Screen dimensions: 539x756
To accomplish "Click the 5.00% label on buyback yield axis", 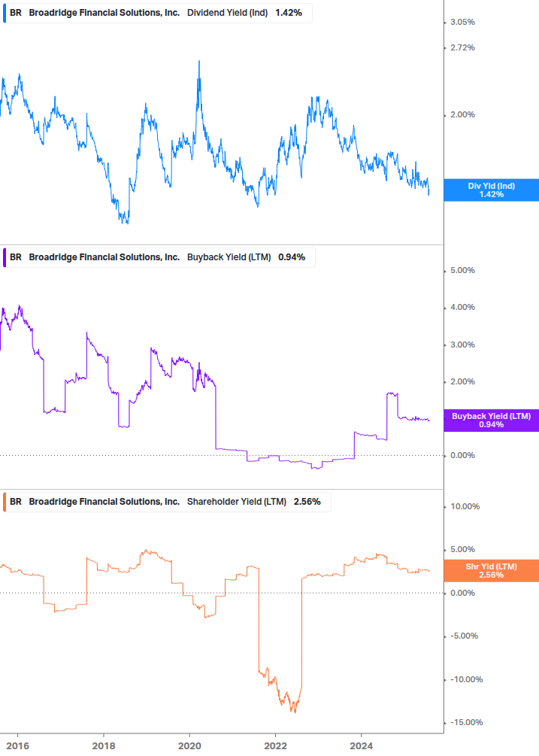I will (462, 271).
